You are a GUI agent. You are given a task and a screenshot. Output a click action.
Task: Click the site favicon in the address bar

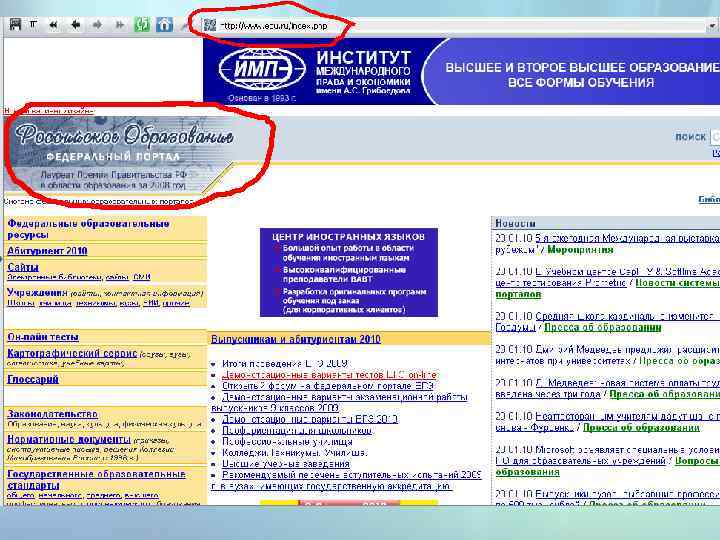210,25
